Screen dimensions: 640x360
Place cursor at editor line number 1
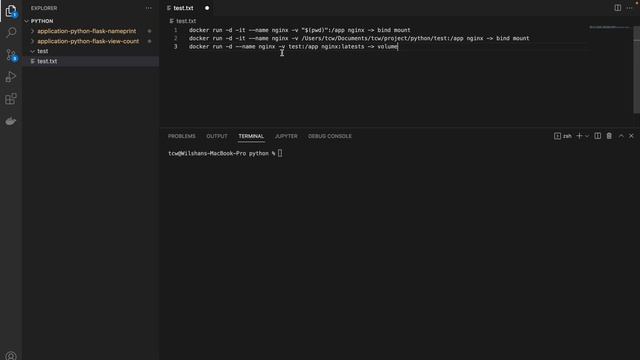click(176, 30)
